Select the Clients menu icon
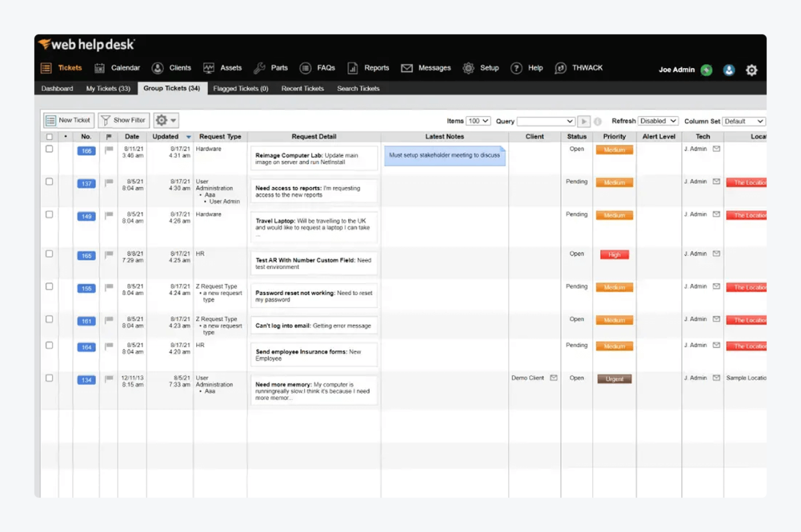The image size is (801, 532). click(158, 67)
